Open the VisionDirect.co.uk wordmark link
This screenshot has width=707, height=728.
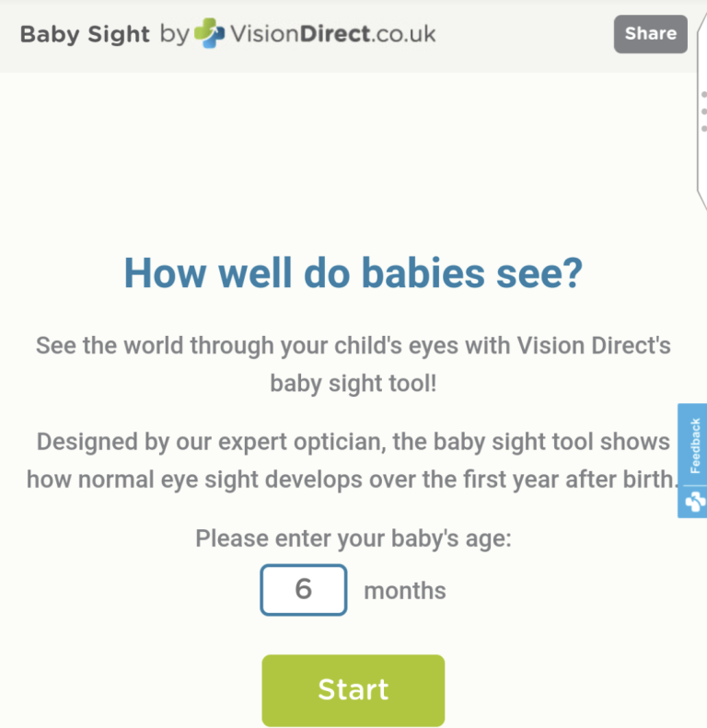333,34
